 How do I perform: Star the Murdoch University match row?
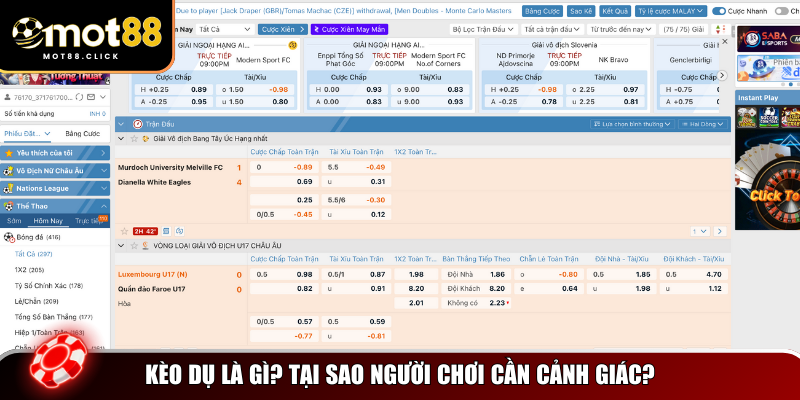[123, 231]
